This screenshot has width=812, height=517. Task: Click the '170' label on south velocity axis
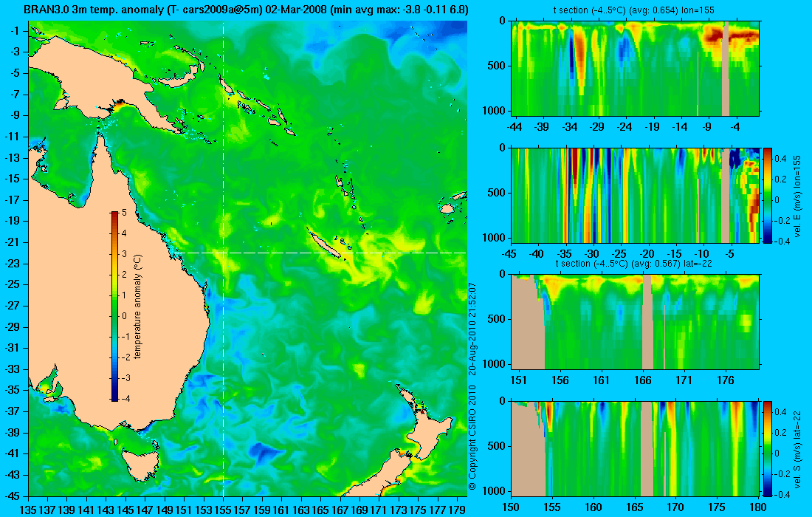tap(675, 507)
